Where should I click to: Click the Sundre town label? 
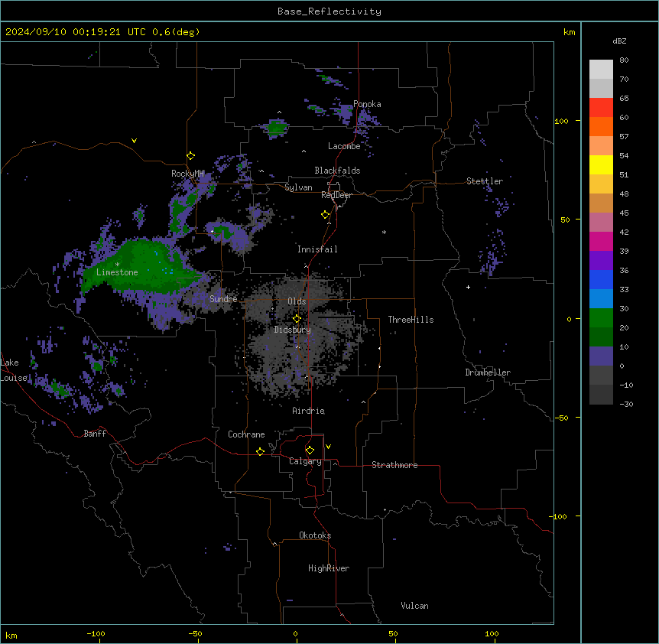(x=223, y=299)
